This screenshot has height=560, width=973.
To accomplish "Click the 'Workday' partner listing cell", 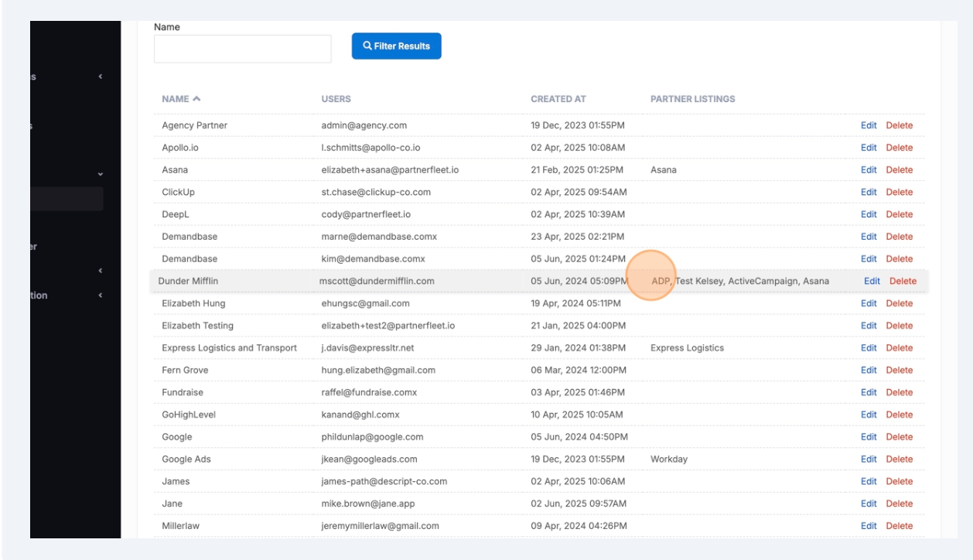I will (x=669, y=459).
